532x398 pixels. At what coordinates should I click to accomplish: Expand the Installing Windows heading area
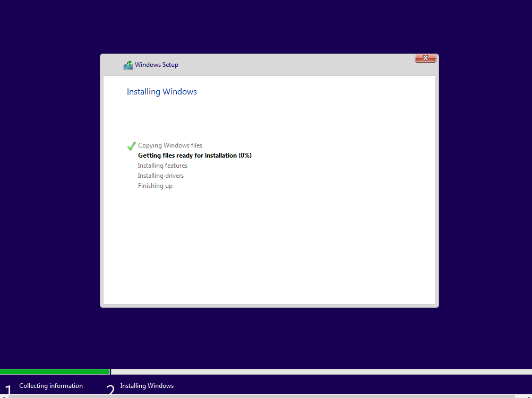(x=161, y=91)
